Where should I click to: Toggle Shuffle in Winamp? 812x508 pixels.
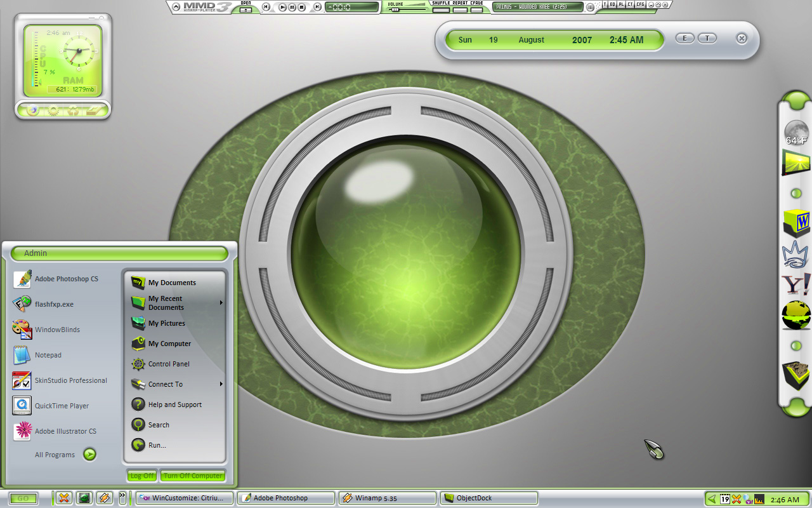[440, 10]
